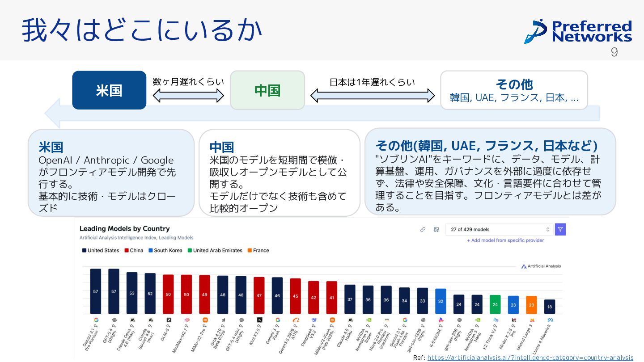Click the xAI logo under Grok 4.20

(x=223, y=320)
